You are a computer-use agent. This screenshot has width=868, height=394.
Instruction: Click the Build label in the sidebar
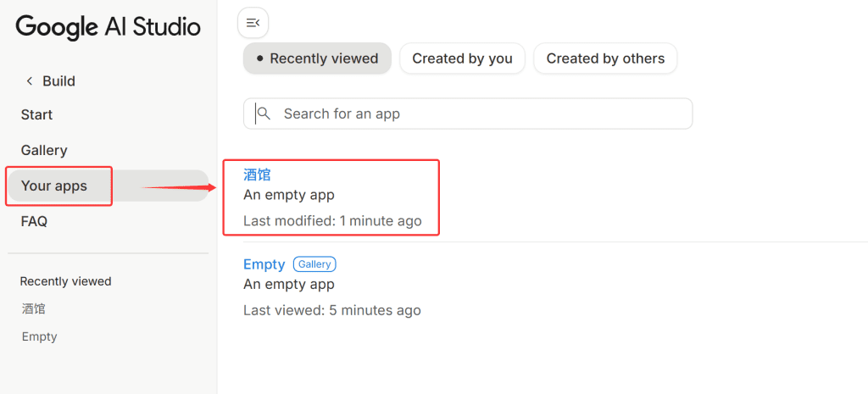click(x=59, y=81)
